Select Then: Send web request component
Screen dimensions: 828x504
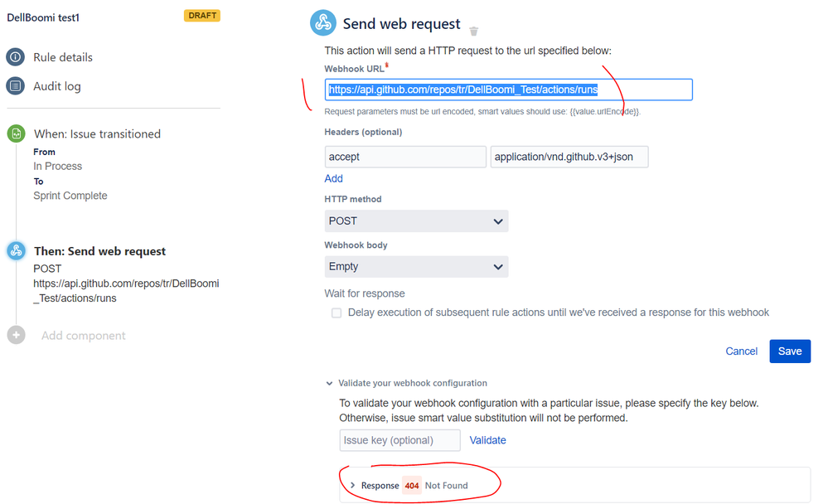99,251
